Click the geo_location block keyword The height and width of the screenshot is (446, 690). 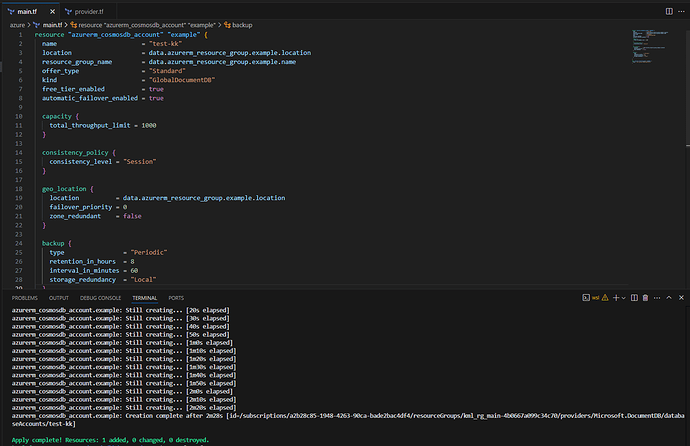click(x=64, y=189)
